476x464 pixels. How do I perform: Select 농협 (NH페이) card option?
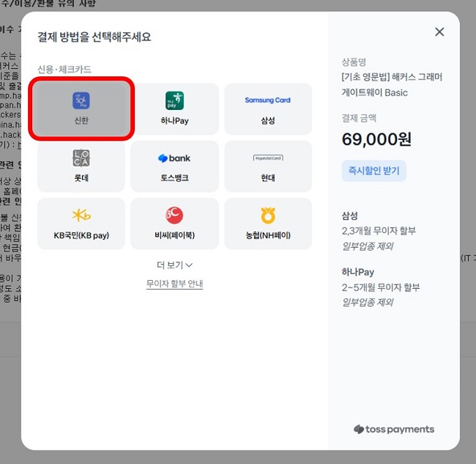tap(267, 224)
